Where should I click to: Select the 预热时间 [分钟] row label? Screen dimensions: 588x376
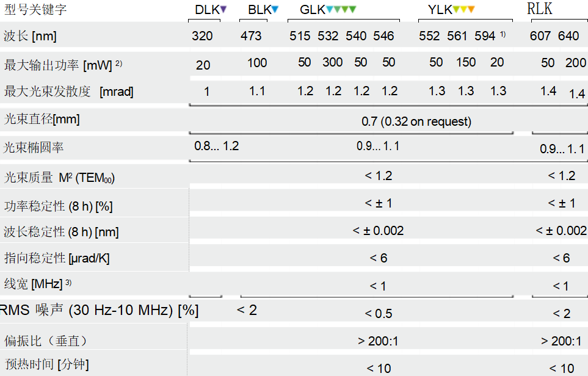click(46, 365)
